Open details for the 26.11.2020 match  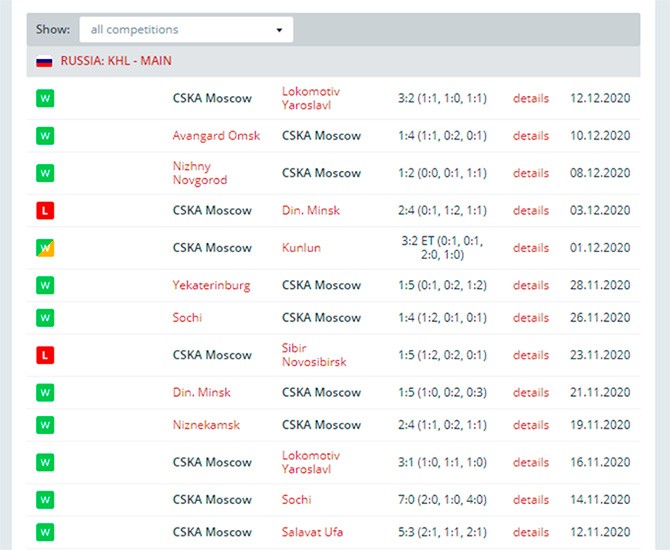click(531, 318)
